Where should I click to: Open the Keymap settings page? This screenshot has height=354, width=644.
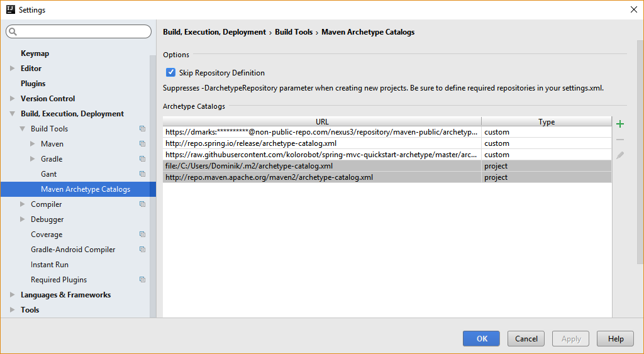(x=35, y=53)
